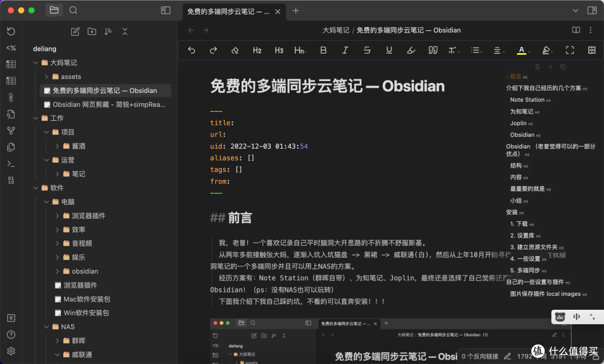Collapse the 大妈笔记 folder
The width and height of the screenshot is (604, 364).
(35, 63)
